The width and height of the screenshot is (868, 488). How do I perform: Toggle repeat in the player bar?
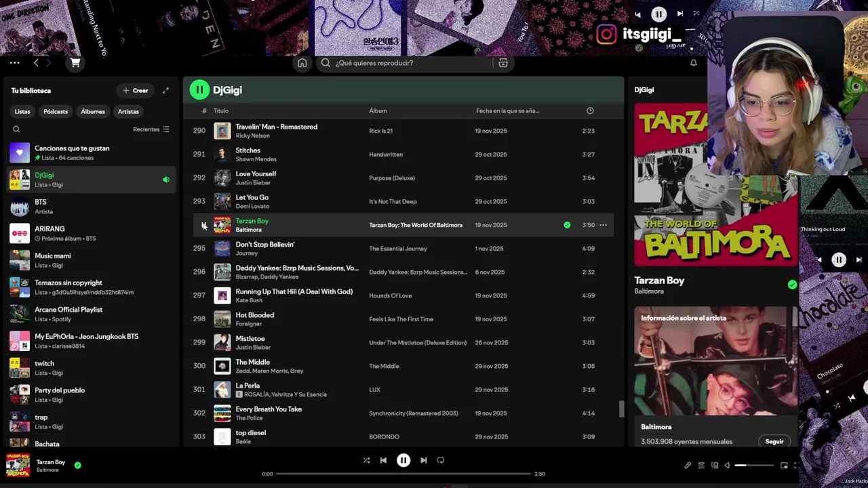point(441,460)
